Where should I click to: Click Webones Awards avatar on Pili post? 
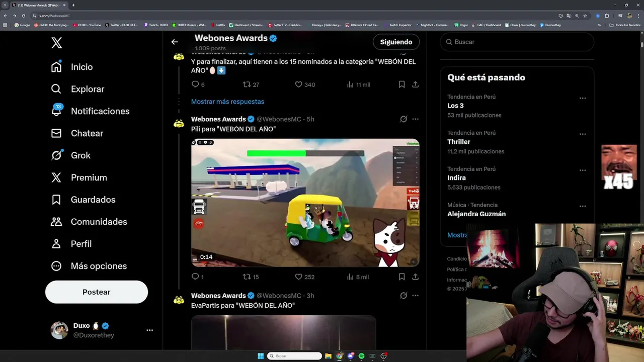click(179, 124)
